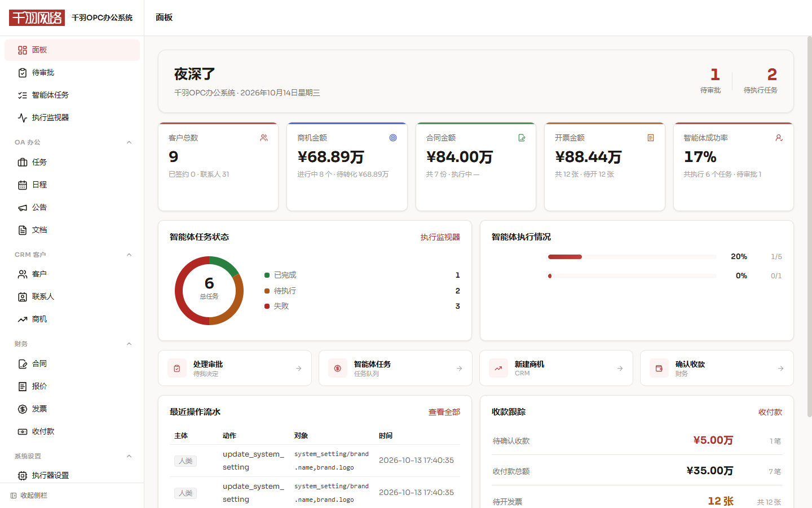Collapse the CRM 客户 section

[x=129, y=255]
